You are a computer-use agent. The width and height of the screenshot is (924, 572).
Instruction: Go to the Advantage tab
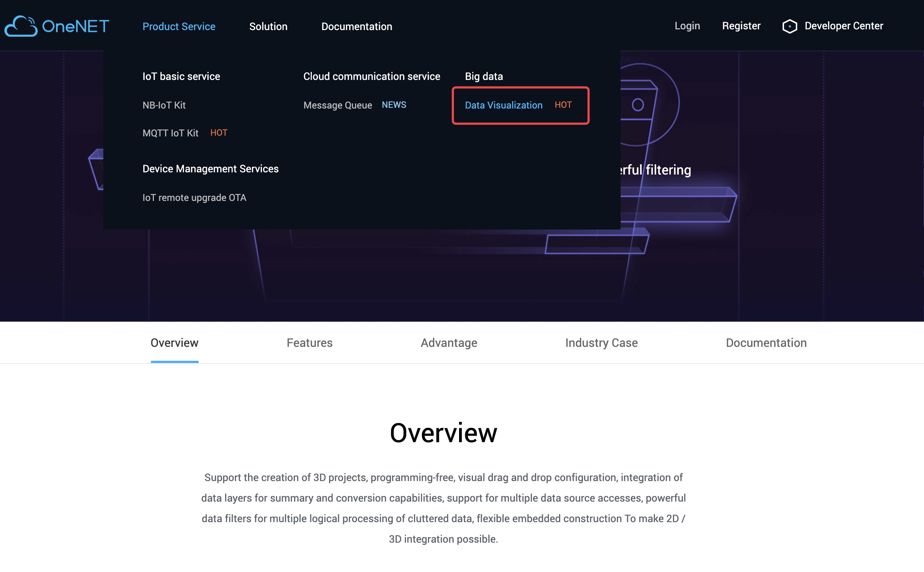448,342
